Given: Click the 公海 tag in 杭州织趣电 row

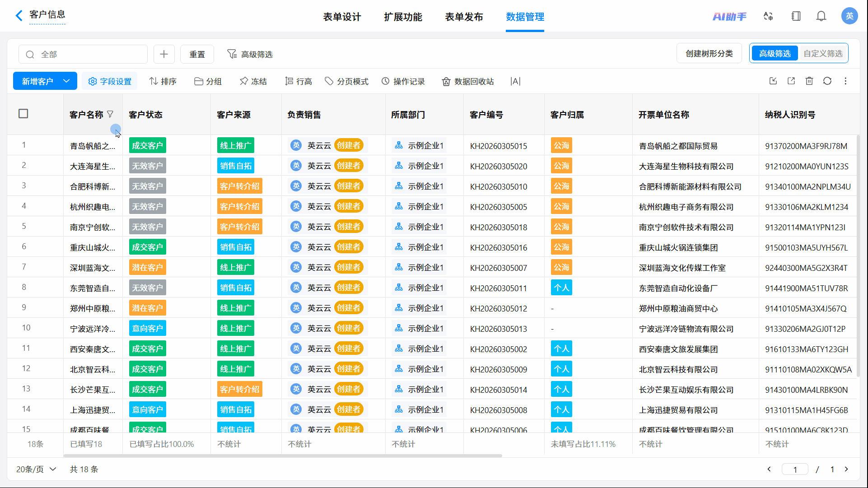Looking at the screenshot, I should (x=561, y=206).
